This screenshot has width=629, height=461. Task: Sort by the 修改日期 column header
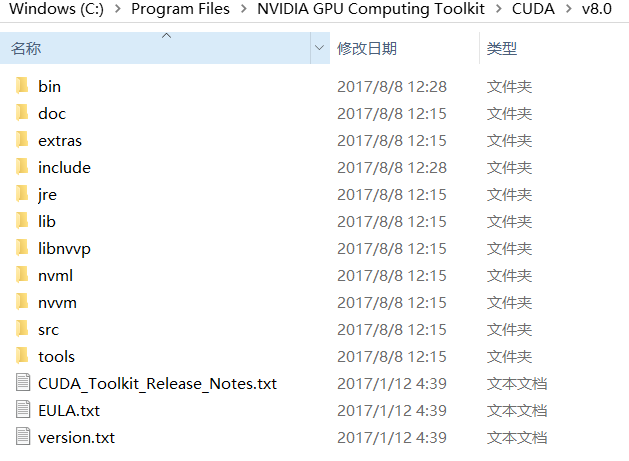[404, 48]
